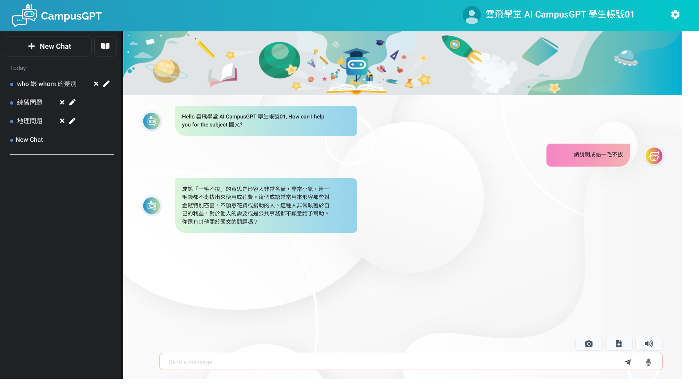Viewport: 699px width, 386px height.
Task: Delete the chat listed below 'who … whom'
Action: tap(62, 103)
